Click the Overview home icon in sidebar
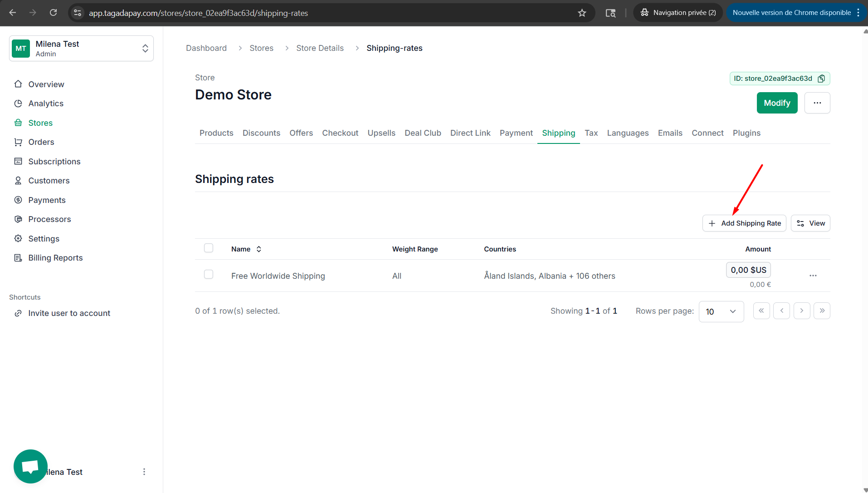 coord(18,84)
